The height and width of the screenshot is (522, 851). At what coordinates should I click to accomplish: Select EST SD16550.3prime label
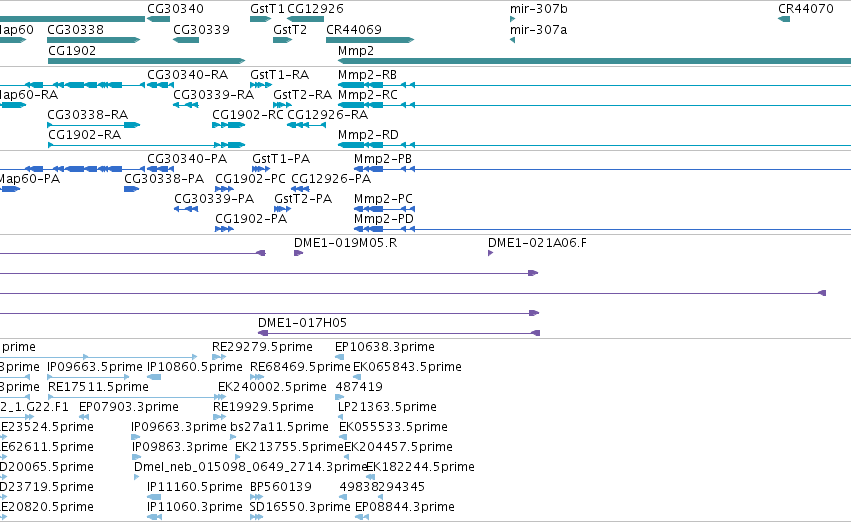[x=300, y=507]
